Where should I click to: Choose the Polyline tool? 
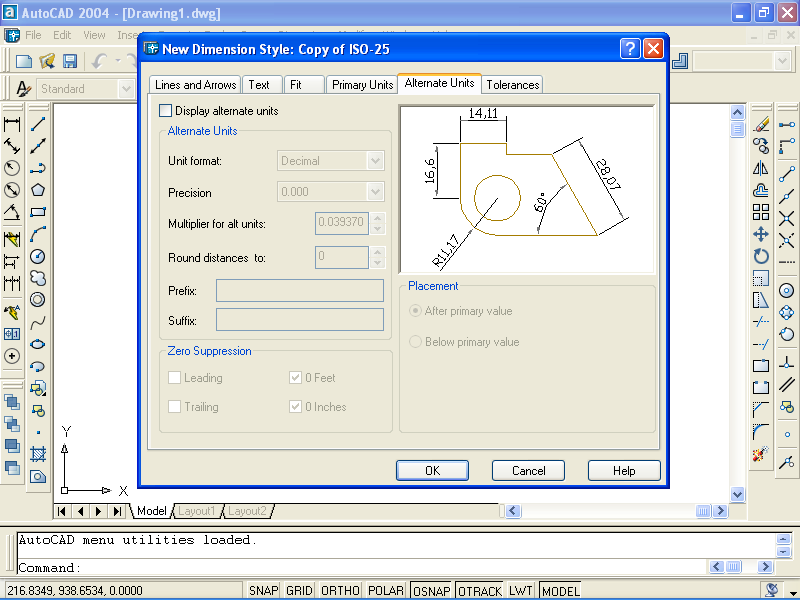[x=38, y=168]
